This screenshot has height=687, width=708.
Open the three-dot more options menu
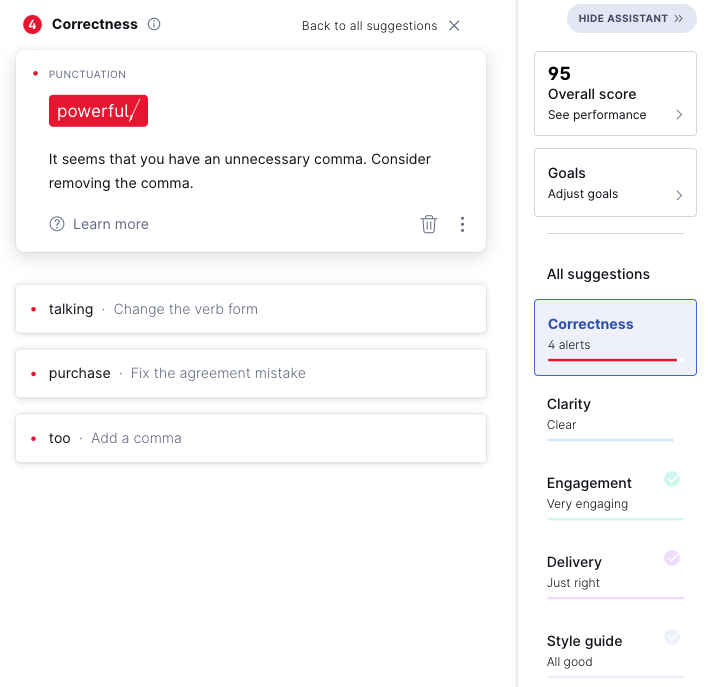(462, 224)
